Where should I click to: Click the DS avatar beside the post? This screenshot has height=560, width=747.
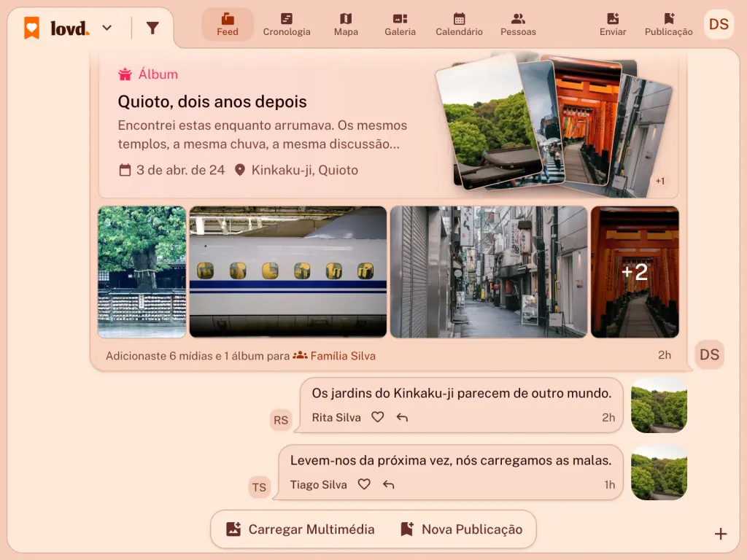tap(709, 354)
